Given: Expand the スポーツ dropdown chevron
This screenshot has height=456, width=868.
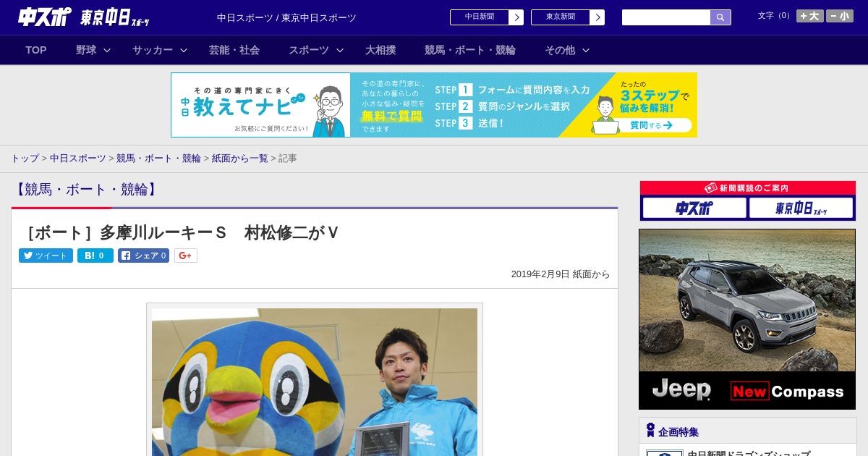Looking at the screenshot, I should pyautogui.click(x=340, y=50).
